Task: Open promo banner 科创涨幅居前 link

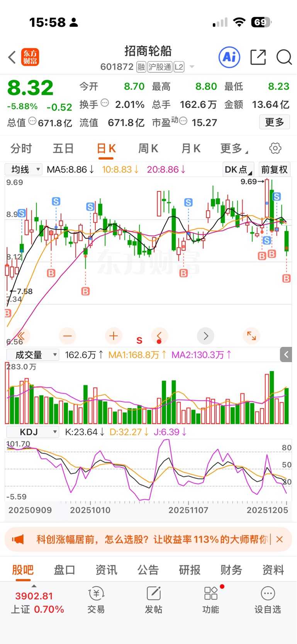Action: coord(152,539)
